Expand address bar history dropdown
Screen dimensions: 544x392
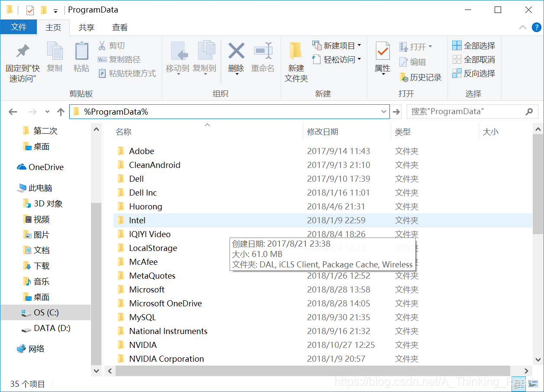coord(384,112)
